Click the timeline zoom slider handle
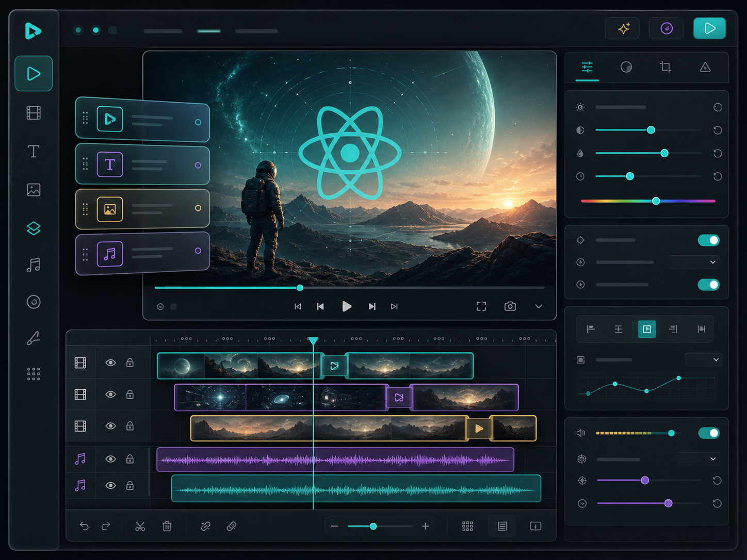This screenshot has height=560, width=747. [373, 526]
